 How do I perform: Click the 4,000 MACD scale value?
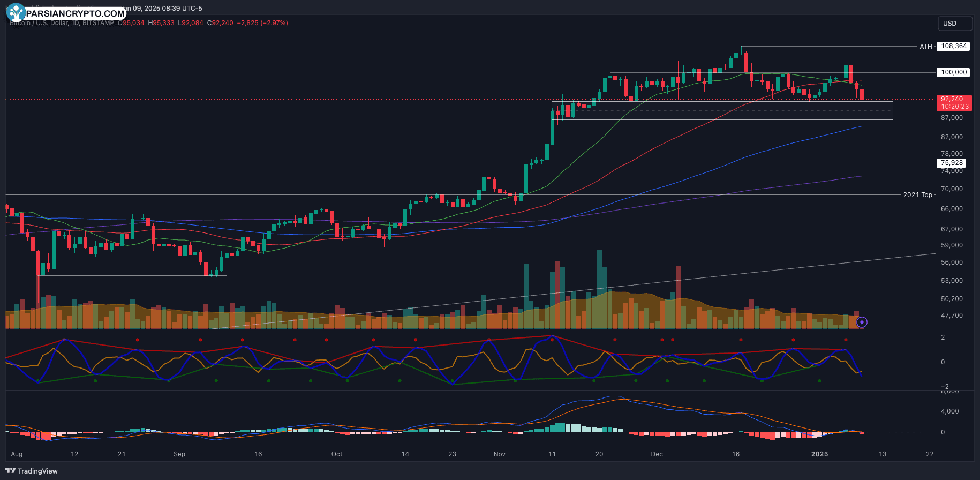coord(950,411)
